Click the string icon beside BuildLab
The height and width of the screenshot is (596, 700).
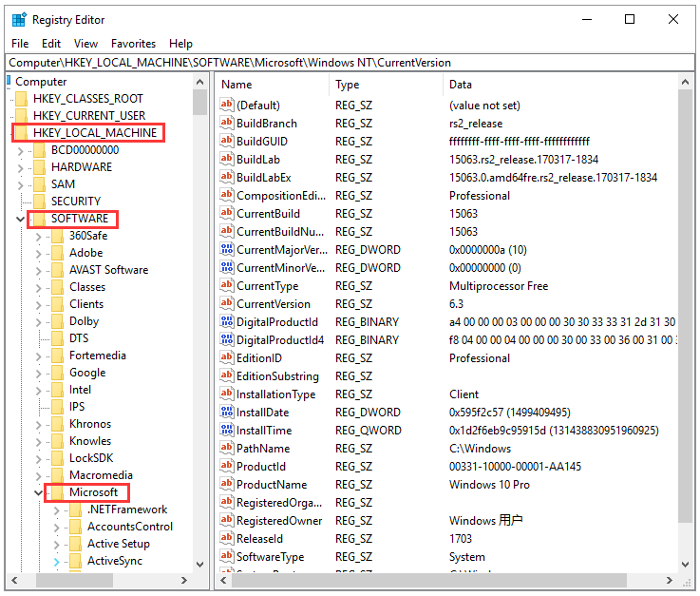[227, 159]
